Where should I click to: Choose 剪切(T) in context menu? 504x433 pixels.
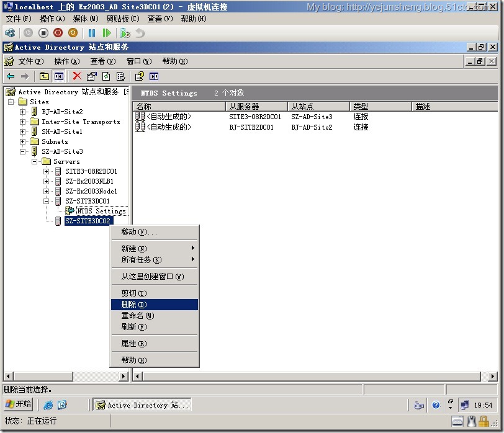point(155,293)
